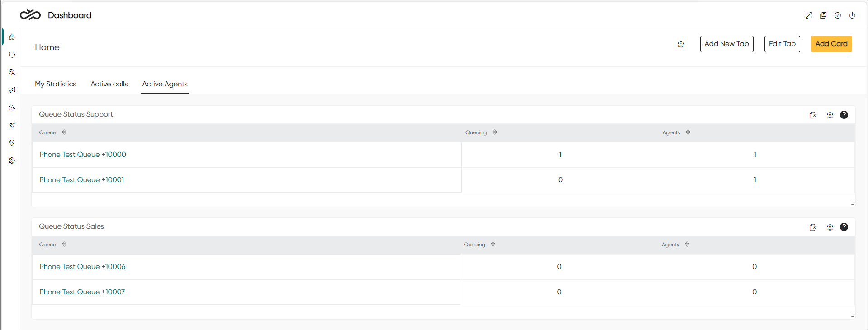
Task: Sort Support table by Queue column
Action: tap(64, 132)
